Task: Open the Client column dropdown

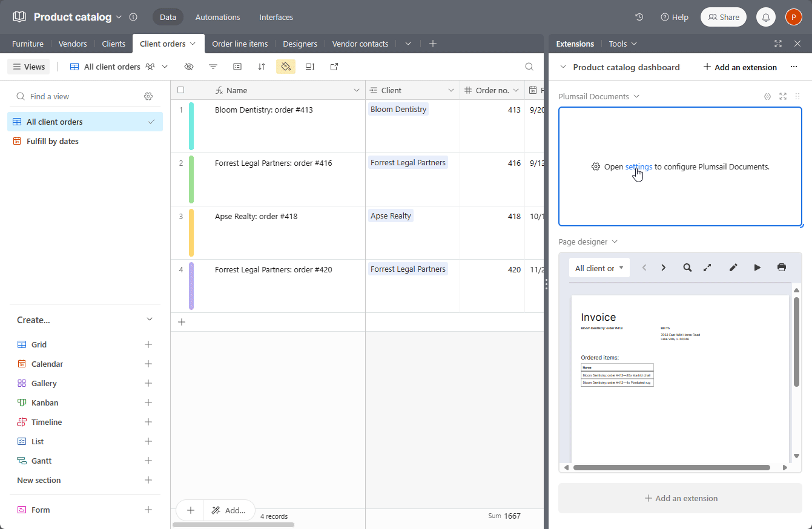Action: click(451, 90)
